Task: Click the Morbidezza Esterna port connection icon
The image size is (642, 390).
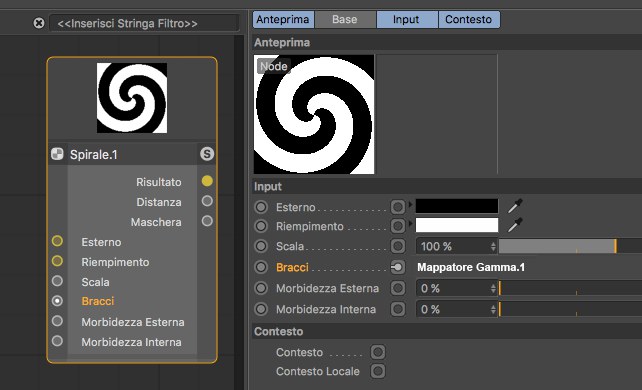Action: click(397, 288)
